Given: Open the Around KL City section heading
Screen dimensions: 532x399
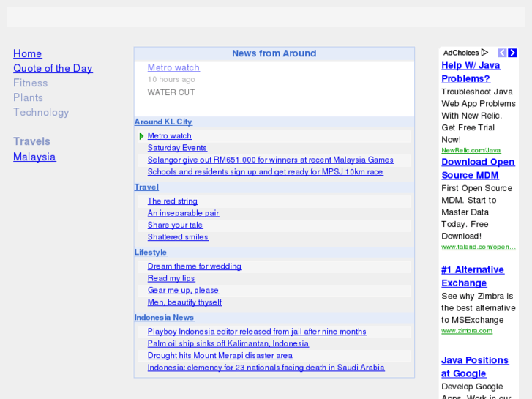Looking at the screenshot, I should pyautogui.click(x=163, y=122).
